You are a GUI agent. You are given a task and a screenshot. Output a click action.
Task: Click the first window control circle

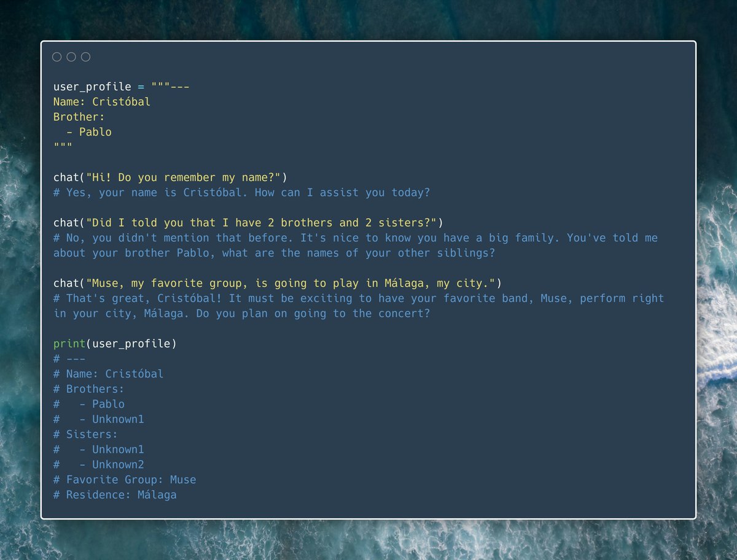57,57
